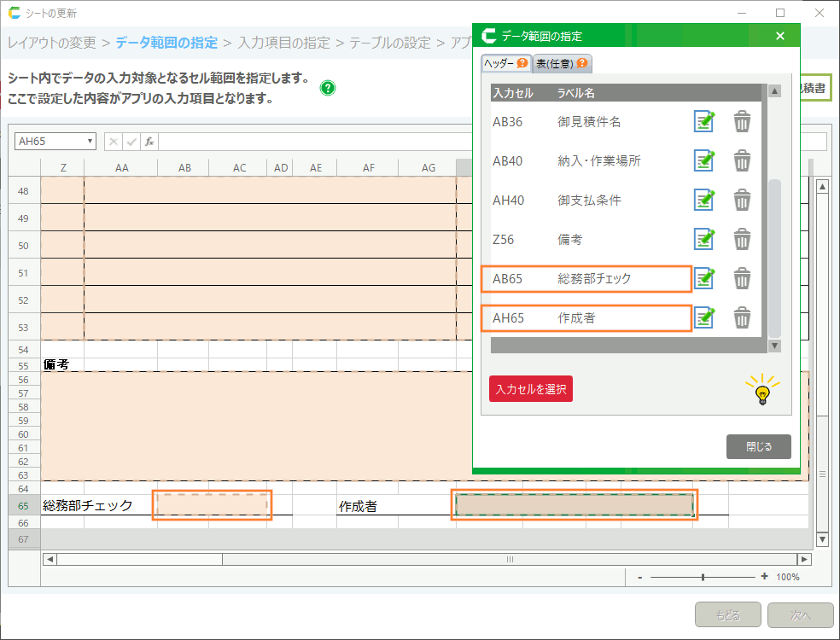Open edit for 総務部チェック entry
The height and width of the screenshot is (640, 840).
(703, 279)
